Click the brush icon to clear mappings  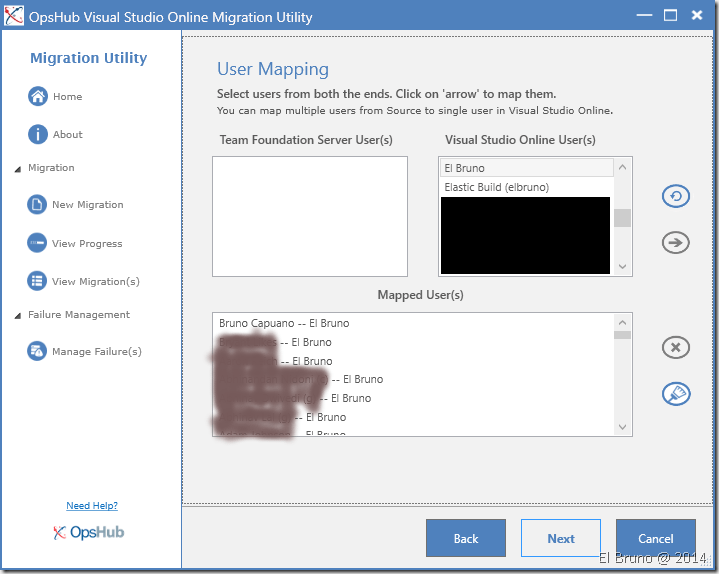(676, 394)
